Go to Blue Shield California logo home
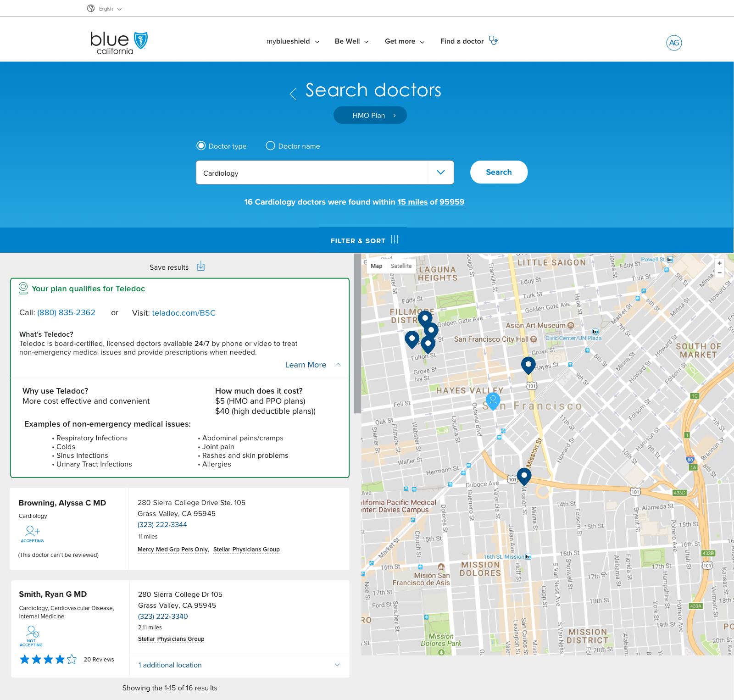The height and width of the screenshot is (700, 734). tap(119, 43)
